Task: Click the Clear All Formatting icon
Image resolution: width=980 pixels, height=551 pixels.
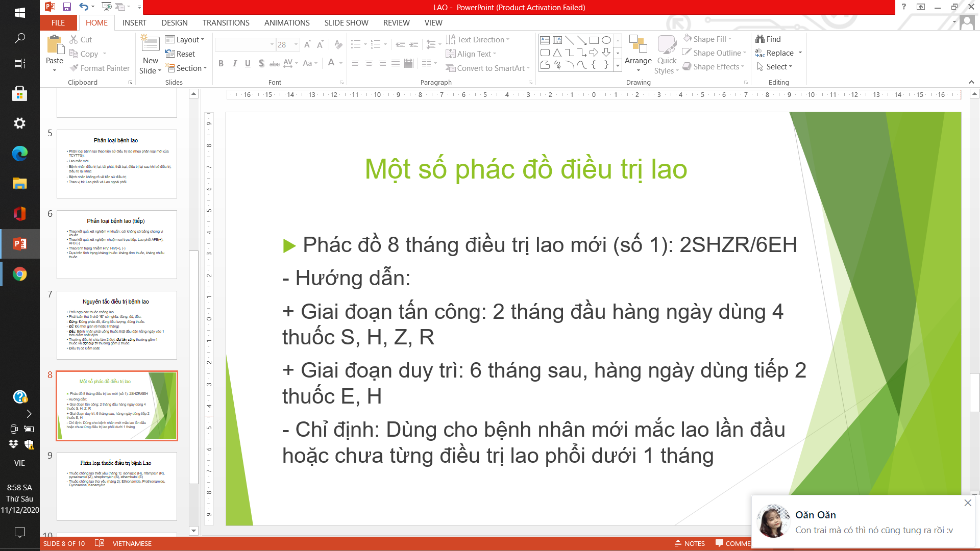Action: point(338,45)
